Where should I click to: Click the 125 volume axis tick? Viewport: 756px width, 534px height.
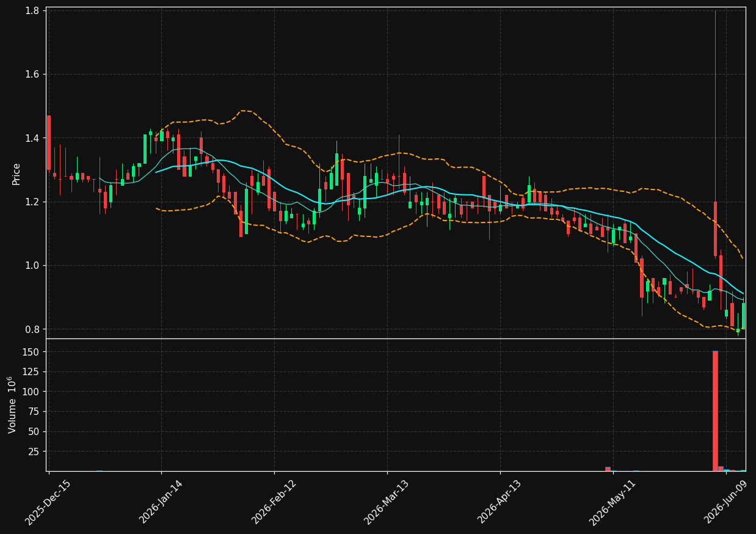click(x=32, y=371)
